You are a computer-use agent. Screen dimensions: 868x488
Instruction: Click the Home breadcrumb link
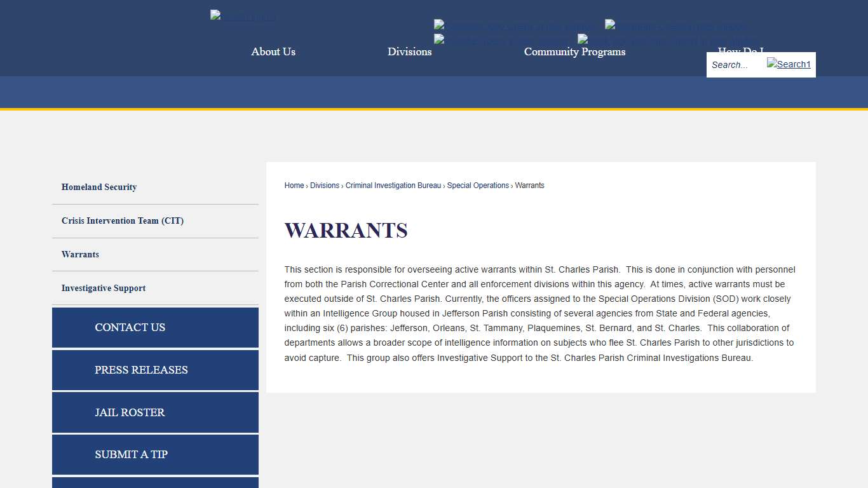tap(294, 185)
